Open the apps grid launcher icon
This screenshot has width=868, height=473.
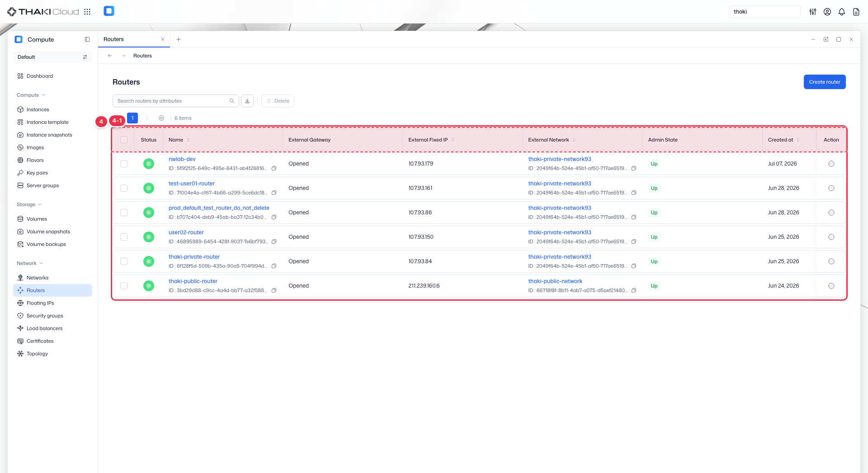(87, 12)
